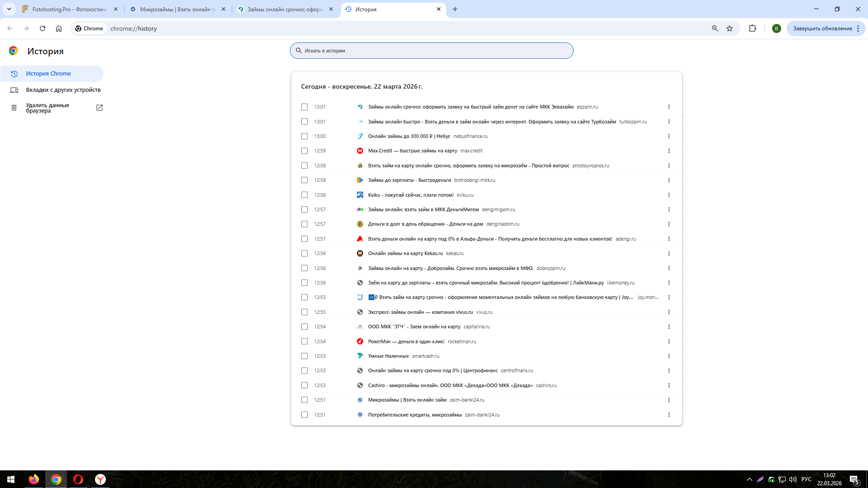Open more actions for adengi.ru entry
The width and height of the screenshot is (868, 488).
(x=669, y=239)
